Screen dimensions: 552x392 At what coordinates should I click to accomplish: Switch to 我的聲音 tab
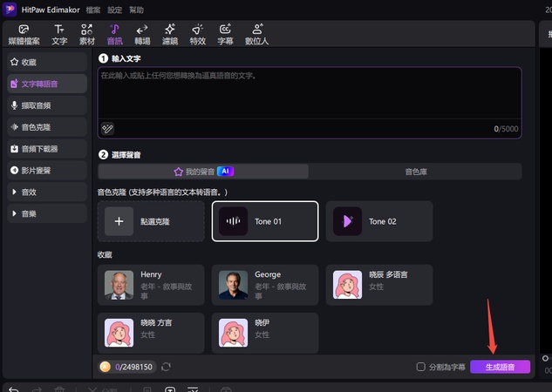point(203,172)
